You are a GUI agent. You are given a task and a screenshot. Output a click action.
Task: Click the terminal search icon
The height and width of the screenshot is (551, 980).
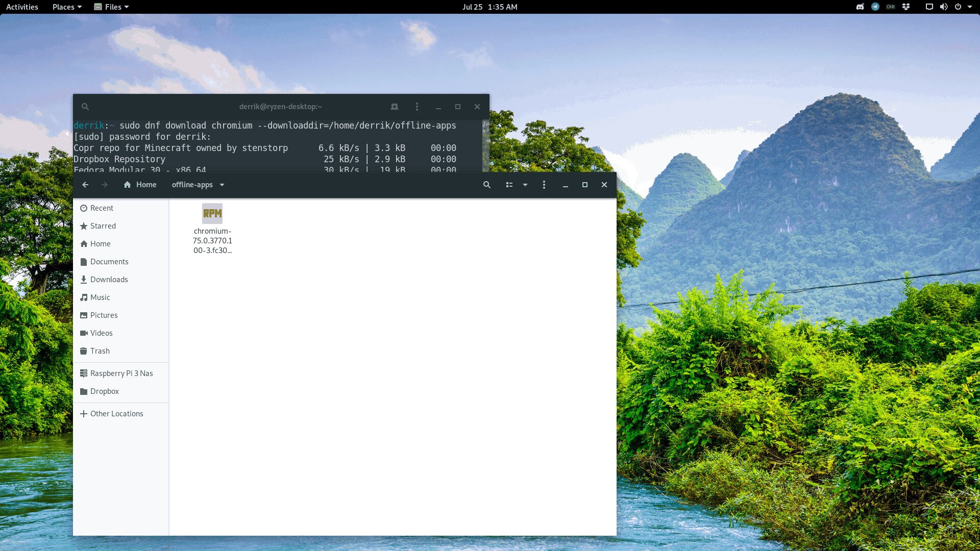click(x=85, y=107)
